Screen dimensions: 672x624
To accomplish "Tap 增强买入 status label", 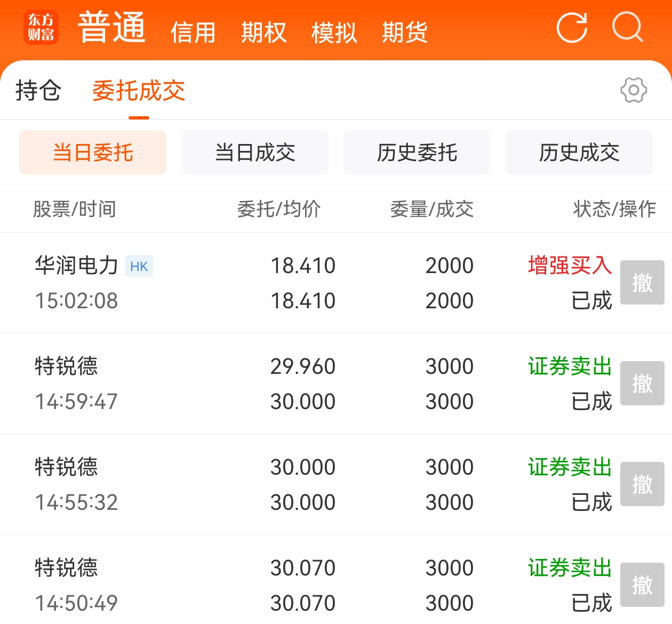I will [570, 266].
